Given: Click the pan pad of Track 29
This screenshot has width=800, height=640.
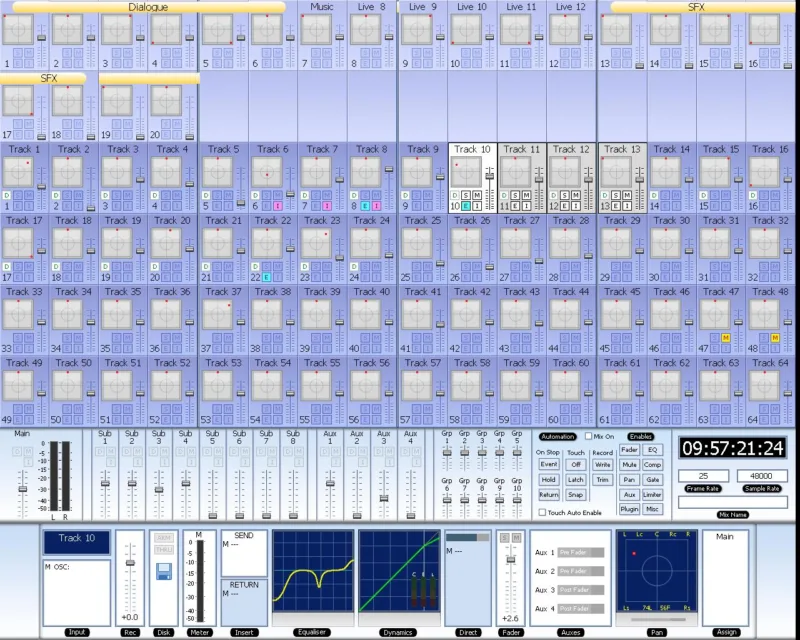Looking at the screenshot, I should pyautogui.click(x=616, y=243).
